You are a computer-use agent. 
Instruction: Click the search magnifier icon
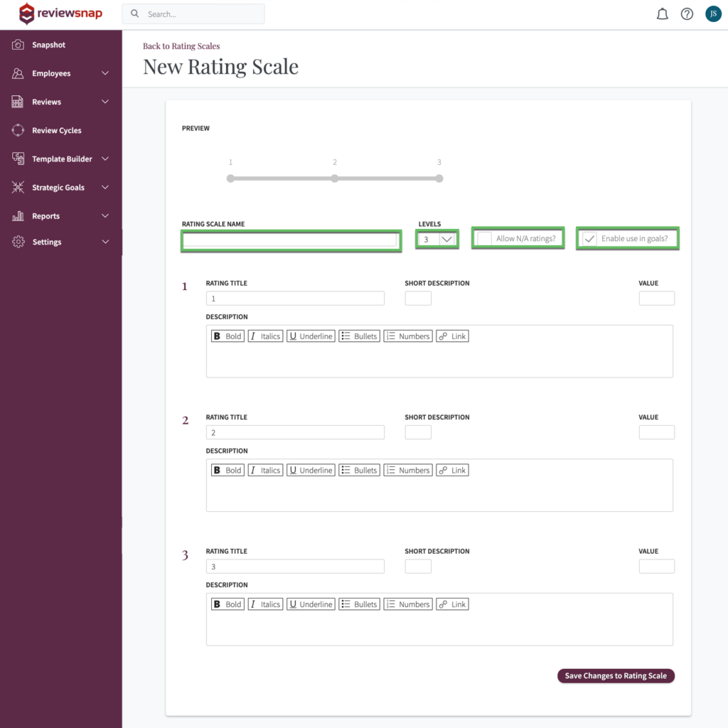click(x=134, y=14)
